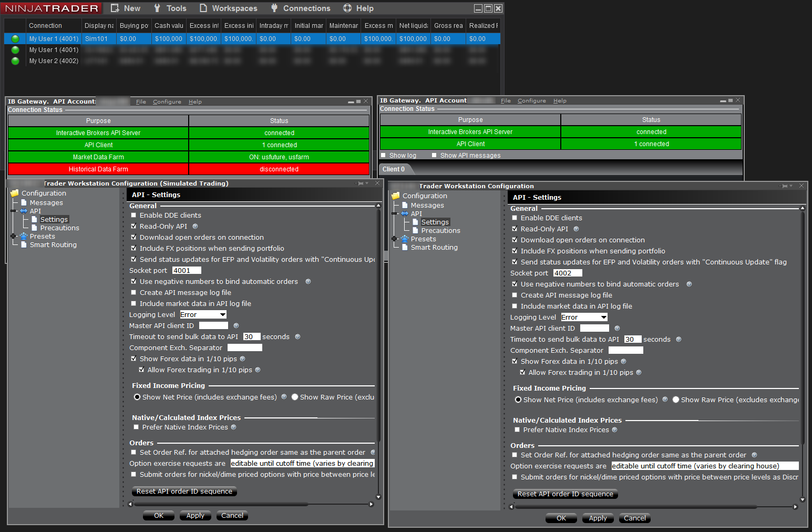Screen dimensions: 812x532
Task: Click Socket port field showing 4002
Action: (x=568, y=273)
